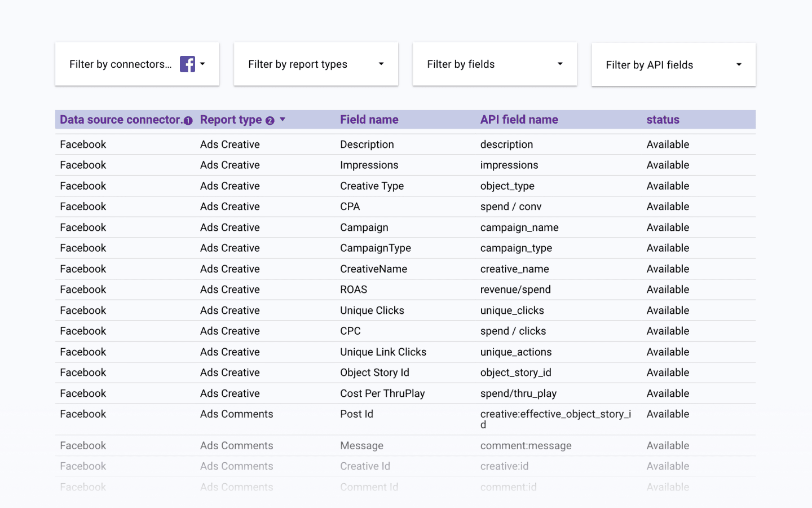
Task: Click the Facebook connector icon in the filter
Action: coord(187,64)
